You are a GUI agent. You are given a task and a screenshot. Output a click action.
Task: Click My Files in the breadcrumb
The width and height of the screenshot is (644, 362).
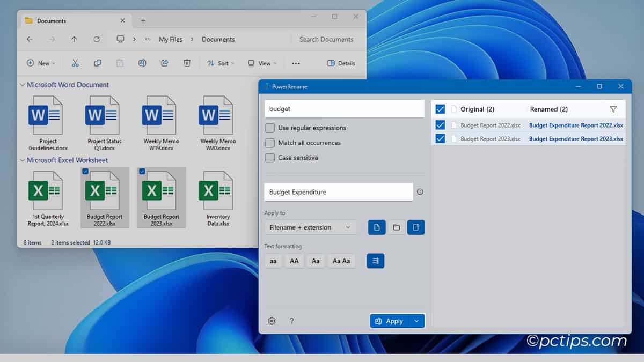[x=171, y=39]
